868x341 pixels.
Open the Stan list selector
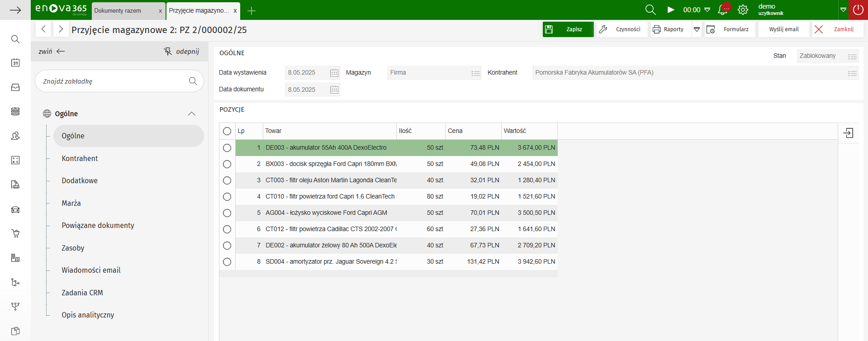(x=852, y=57)
